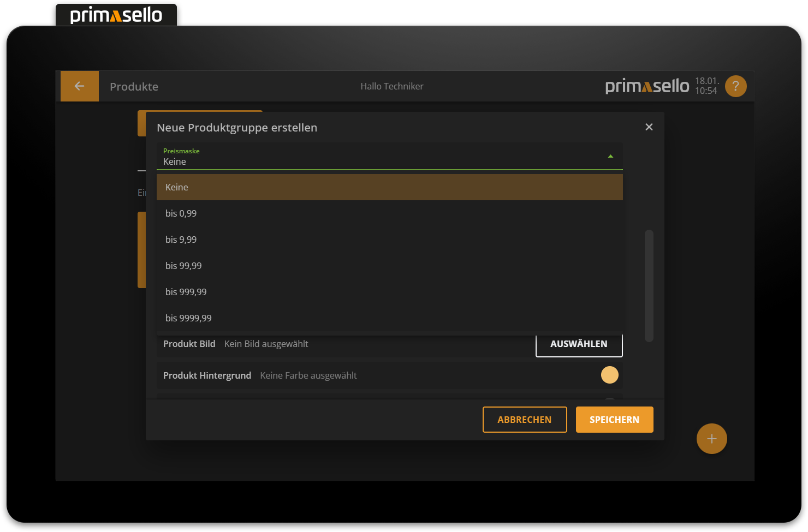This screenshot has height=532, width=808.
Task: Click AUSWÄHLEN to pick a product image
Action: [579, 344]
